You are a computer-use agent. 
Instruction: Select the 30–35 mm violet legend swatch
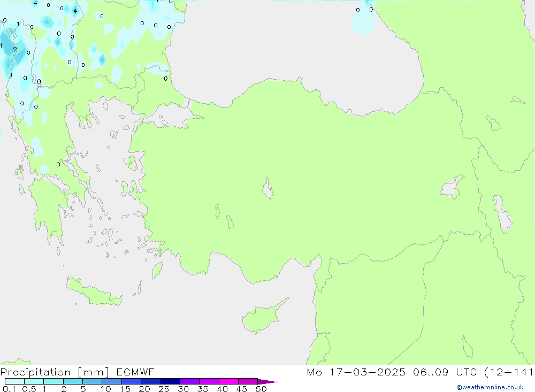point(189,381)
